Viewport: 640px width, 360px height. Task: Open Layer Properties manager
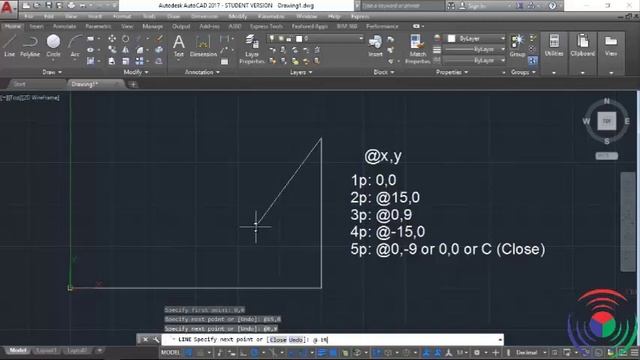pyautogui.click(x=252, y=49)
